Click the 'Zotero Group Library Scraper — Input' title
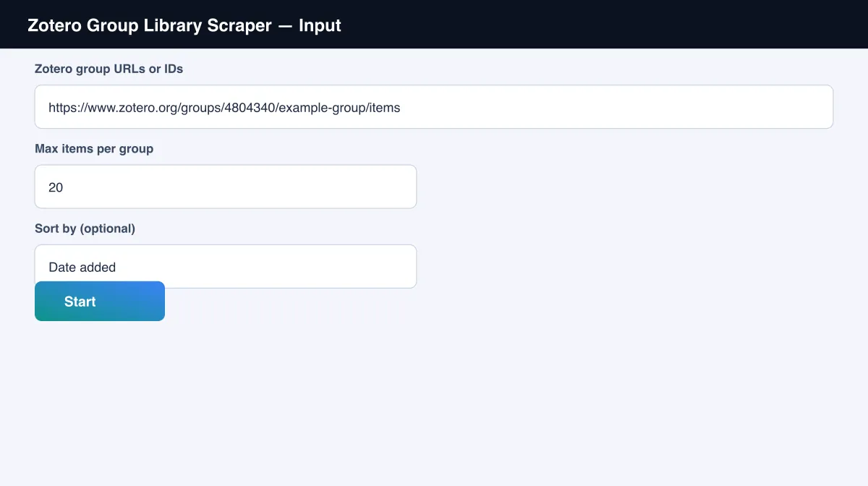 (x=184, y=25)
